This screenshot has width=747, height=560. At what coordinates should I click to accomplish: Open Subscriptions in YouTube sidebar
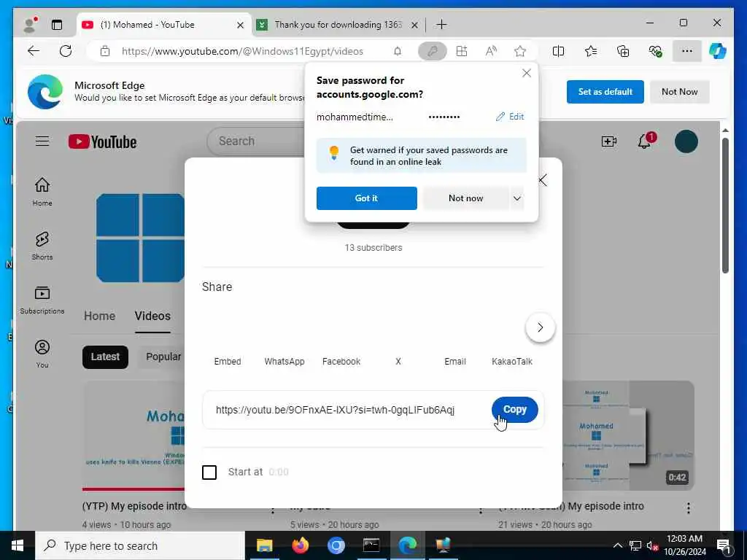tap(42, 300)
